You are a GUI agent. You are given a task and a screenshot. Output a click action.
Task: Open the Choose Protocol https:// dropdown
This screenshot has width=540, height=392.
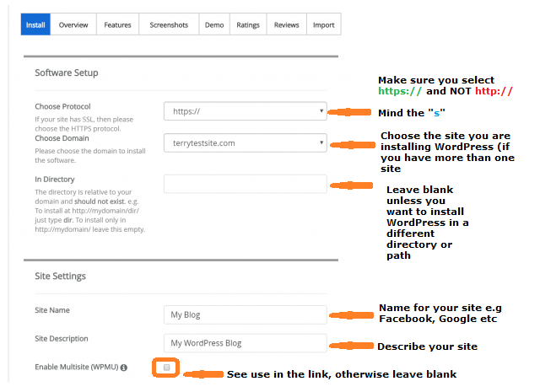coord(246,111)
